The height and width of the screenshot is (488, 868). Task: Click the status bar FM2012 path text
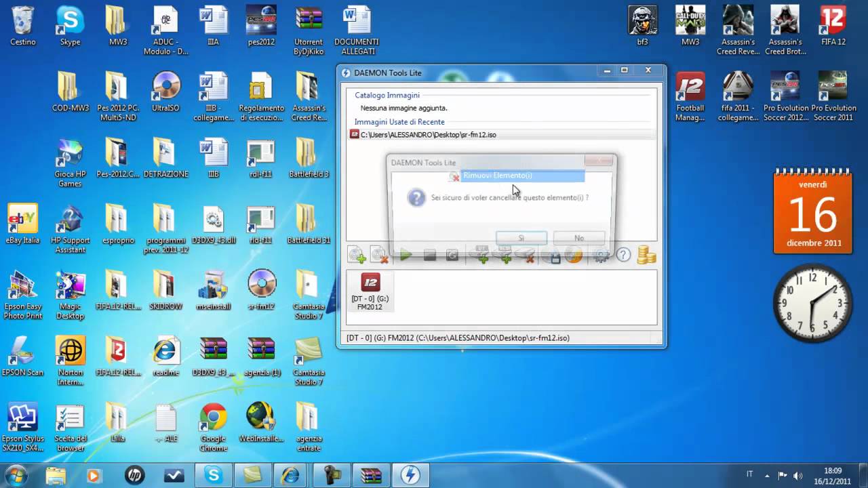coord(458,338)
